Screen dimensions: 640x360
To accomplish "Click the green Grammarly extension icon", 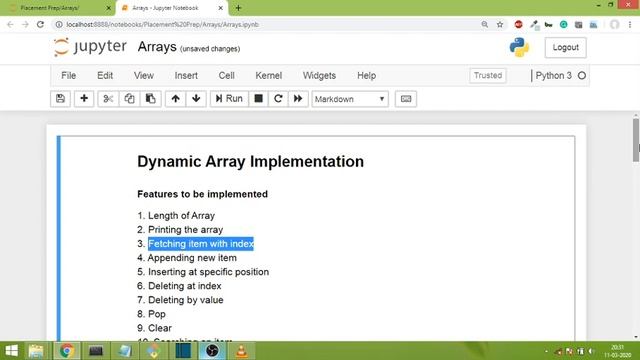I will [563, 24].
